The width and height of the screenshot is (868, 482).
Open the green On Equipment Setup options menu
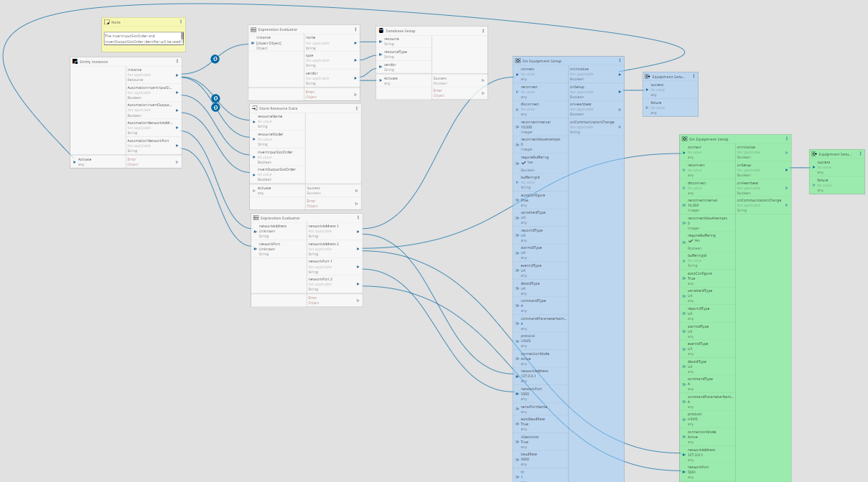tap(785, 139)
